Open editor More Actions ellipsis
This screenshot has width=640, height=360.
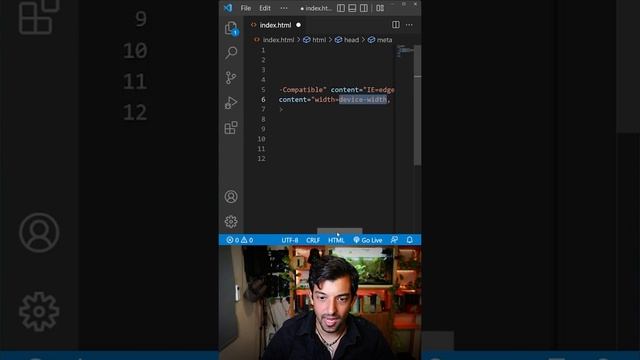coord(409,25)
